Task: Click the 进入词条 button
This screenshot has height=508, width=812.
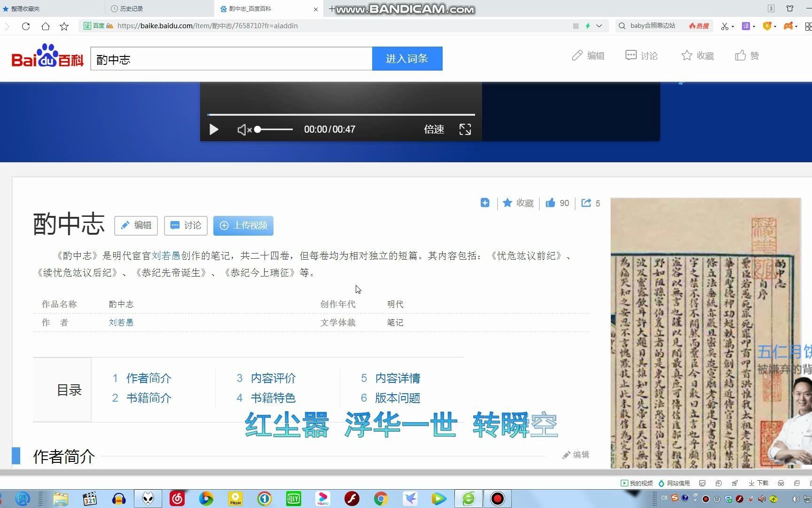Action: click(x=407, y=58)
